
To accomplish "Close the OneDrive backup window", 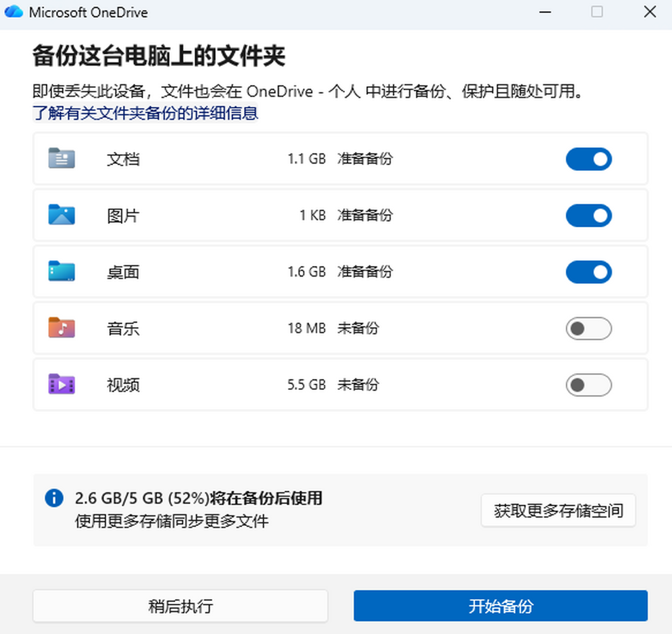I will coord(650,12).
